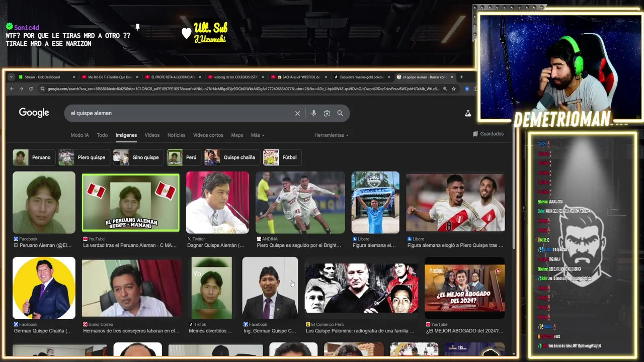Select Vídeos results filter

(152, 135)
